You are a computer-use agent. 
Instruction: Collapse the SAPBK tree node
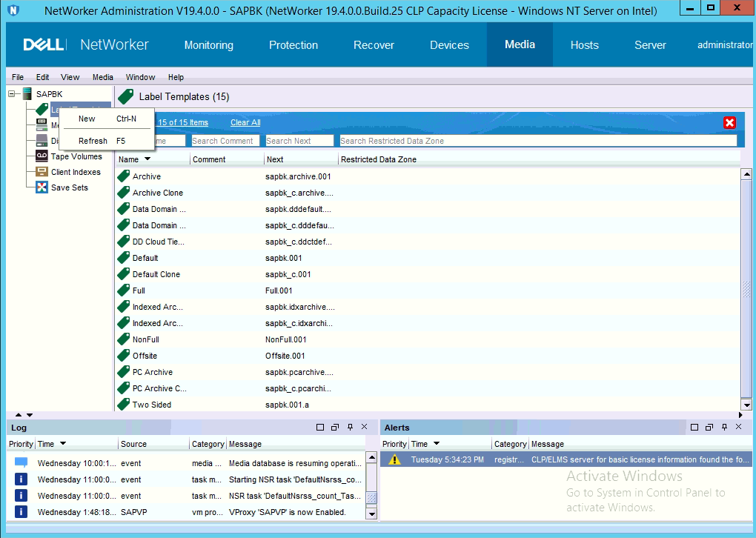[x=12, y=94]
